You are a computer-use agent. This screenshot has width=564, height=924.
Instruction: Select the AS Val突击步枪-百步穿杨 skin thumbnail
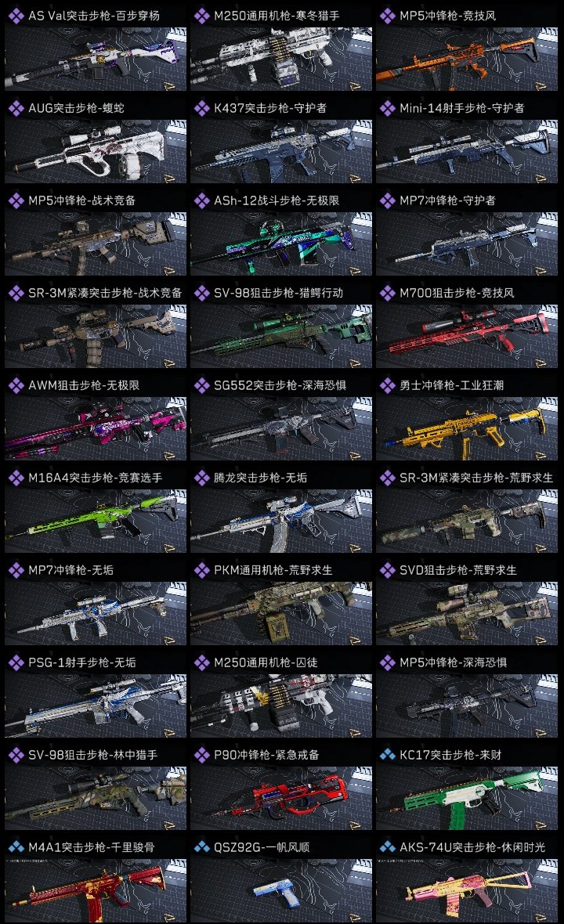(x=96, y=59)
